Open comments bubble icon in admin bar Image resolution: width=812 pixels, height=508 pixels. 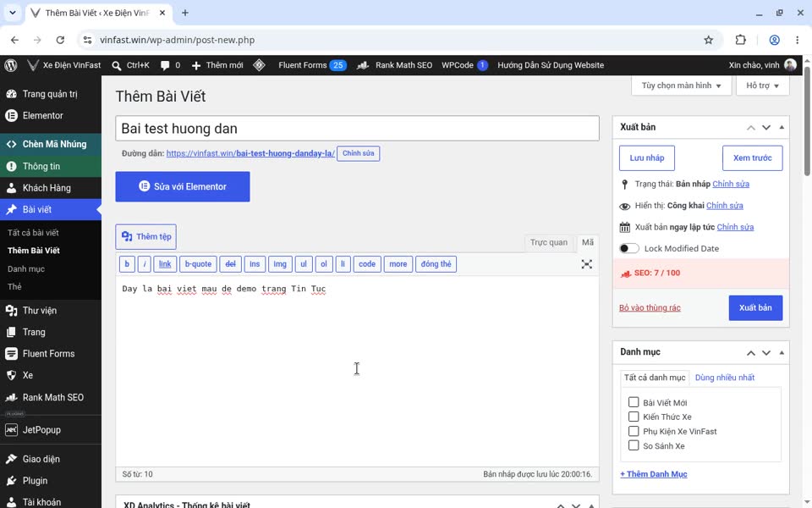tap(165, 65)
